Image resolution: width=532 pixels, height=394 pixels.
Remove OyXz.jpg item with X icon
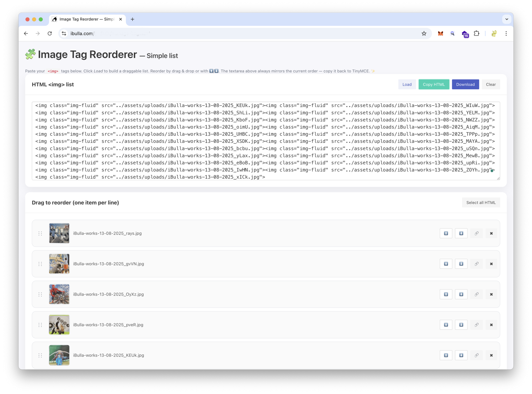(491, 294)
